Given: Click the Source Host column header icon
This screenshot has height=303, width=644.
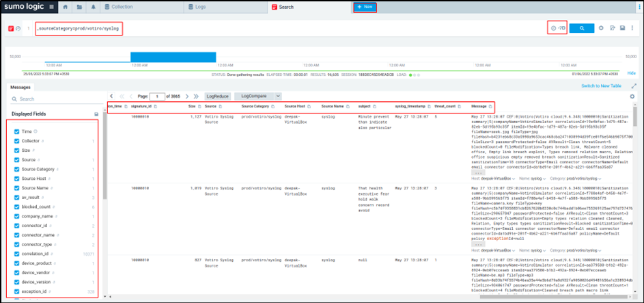Looking at the screenshot, I should [308, 107].
